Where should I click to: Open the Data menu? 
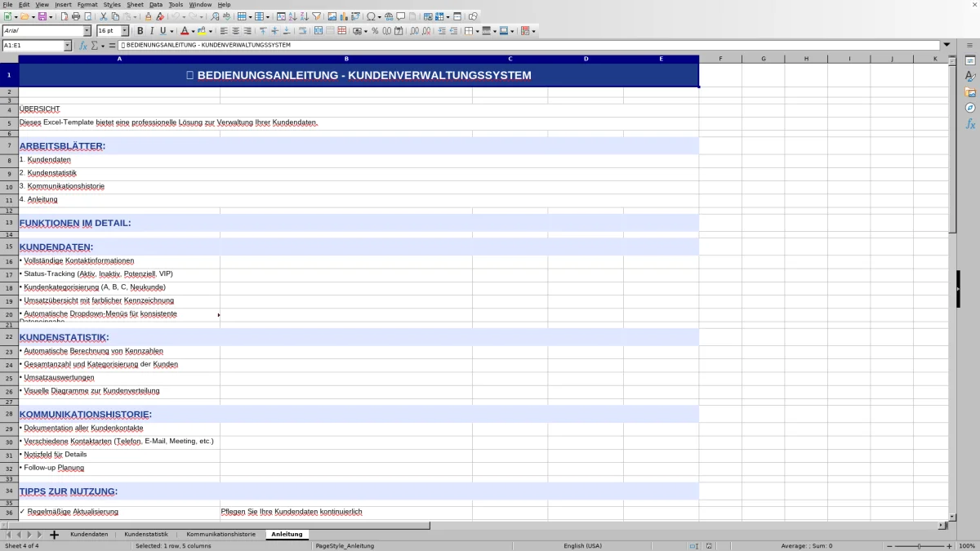[x=155, y=4]
